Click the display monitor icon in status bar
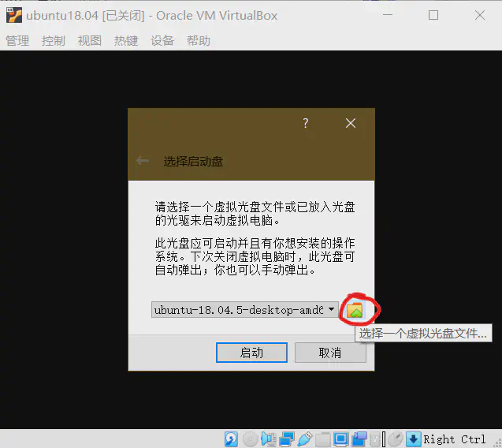Viewport: 502px width, 448px height. (341, 439)
